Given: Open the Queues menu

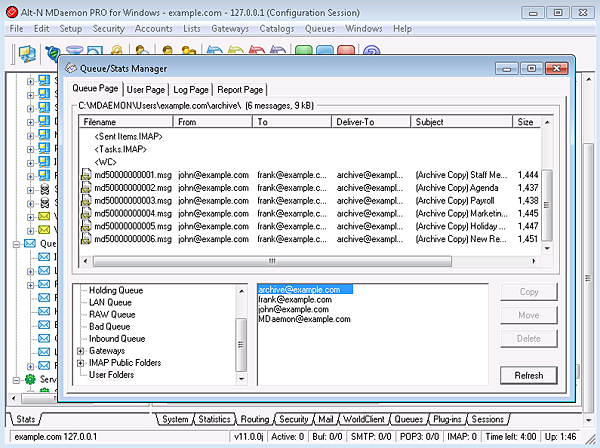Looking at the screenshot, I should [x=320, y=29].
